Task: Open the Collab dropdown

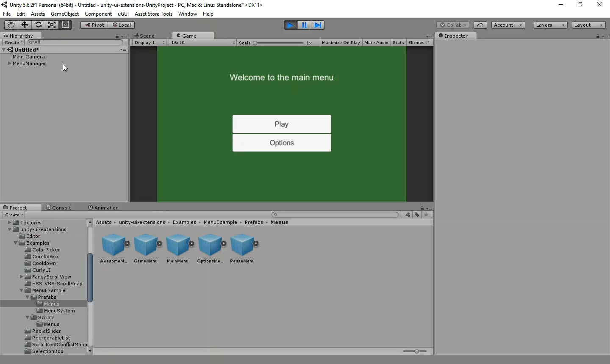Action: 453,25
